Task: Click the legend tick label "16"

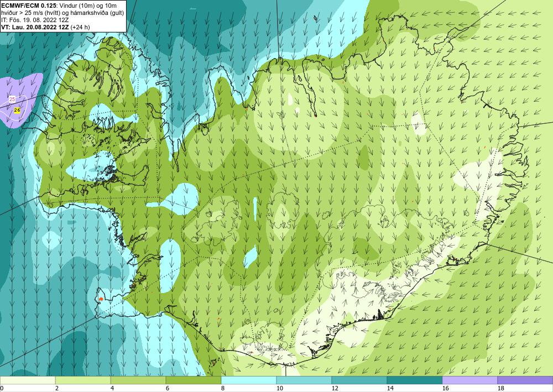Action: pyautogui.click(x=445, y=388)
